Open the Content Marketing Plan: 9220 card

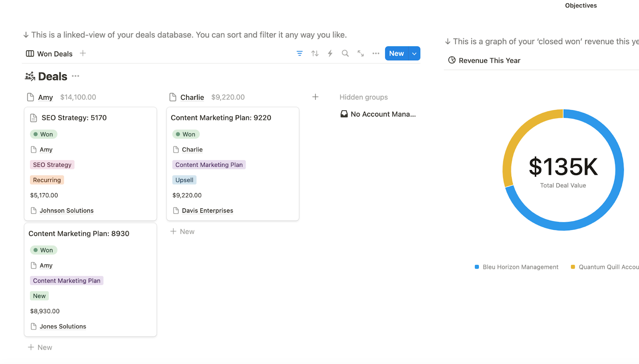coord(221,118)
